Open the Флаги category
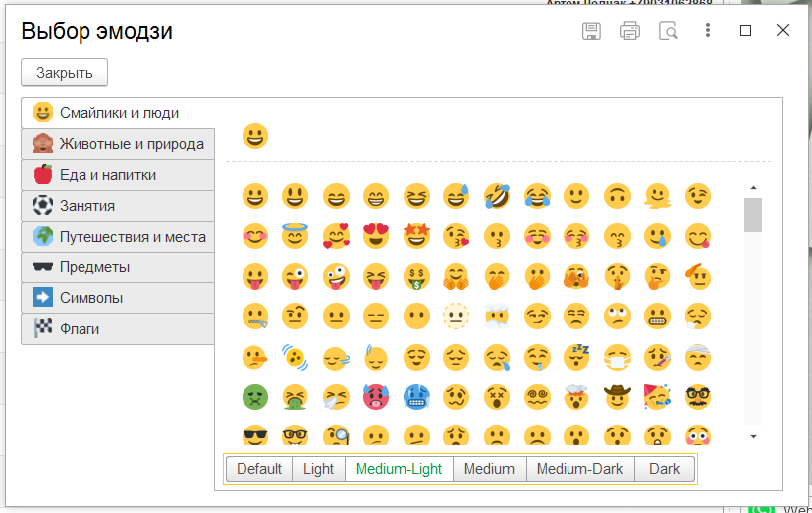The width and height of the screenshot is (812, 513). (x=117, y=329)
